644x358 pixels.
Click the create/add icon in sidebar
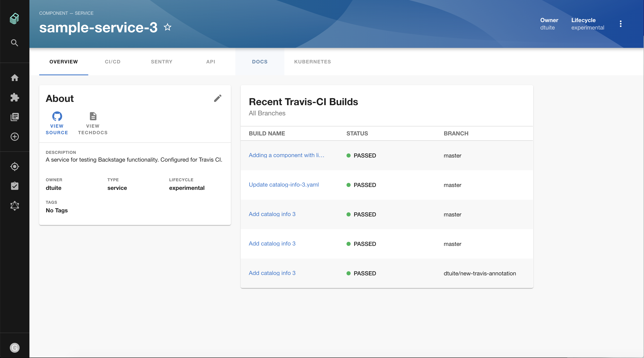tap(14, 136)
